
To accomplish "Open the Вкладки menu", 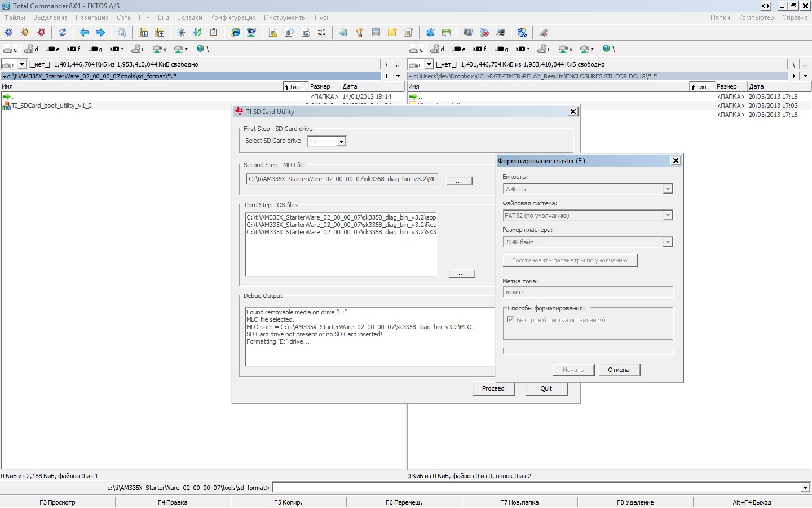I will click(x=189, y=17).
